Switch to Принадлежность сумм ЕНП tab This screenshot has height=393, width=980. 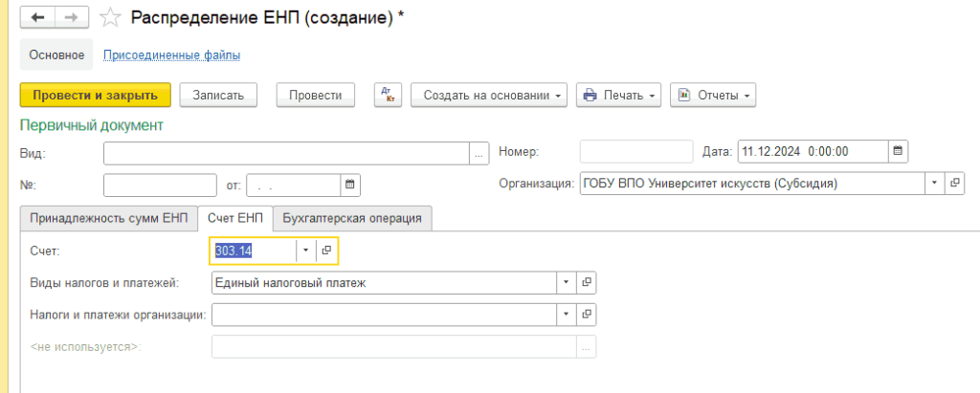point(108,218)
